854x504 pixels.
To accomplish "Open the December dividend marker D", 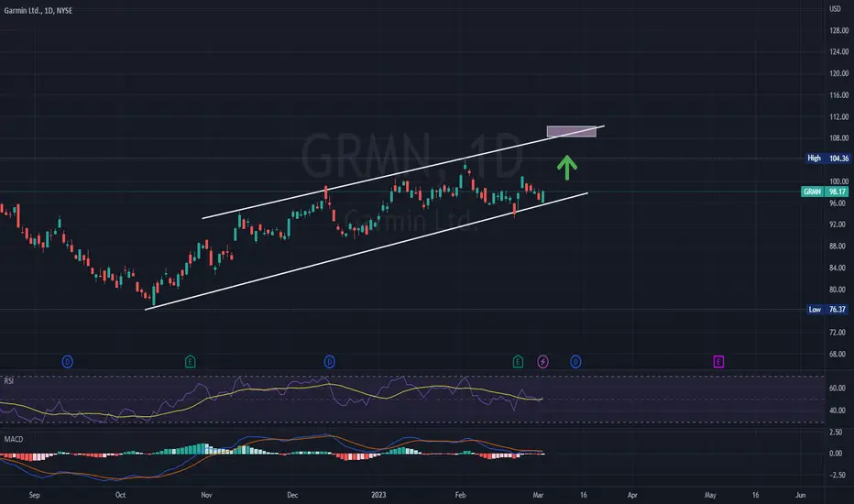I will point(330,361).
